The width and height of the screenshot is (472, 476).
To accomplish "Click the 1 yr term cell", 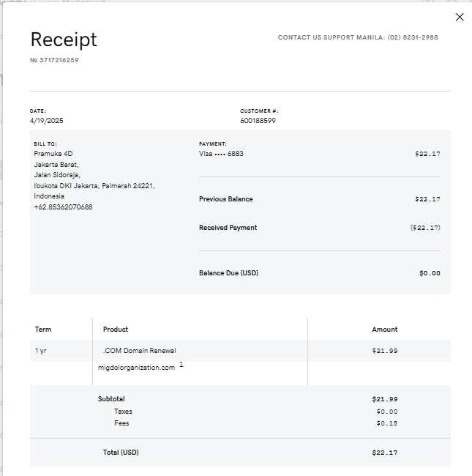I will point(41,351).
